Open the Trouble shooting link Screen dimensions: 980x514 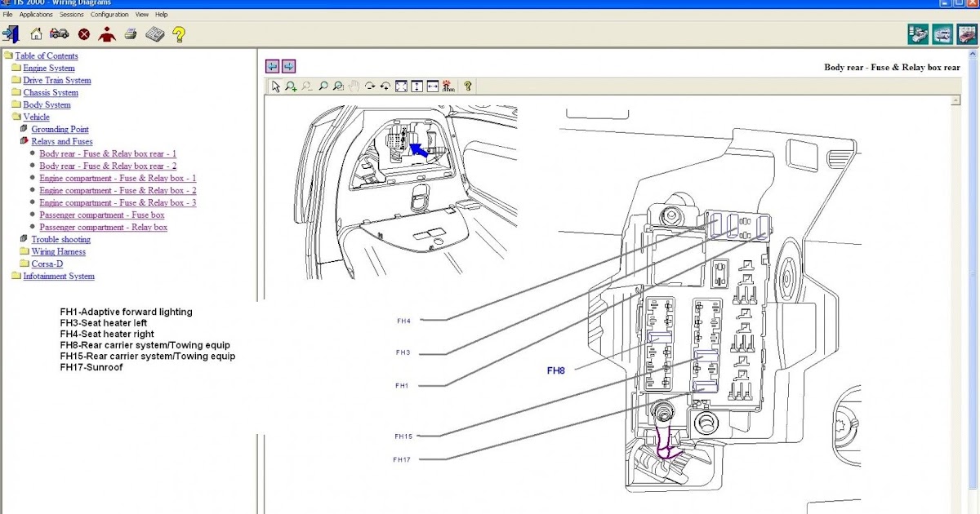(60, 239)
